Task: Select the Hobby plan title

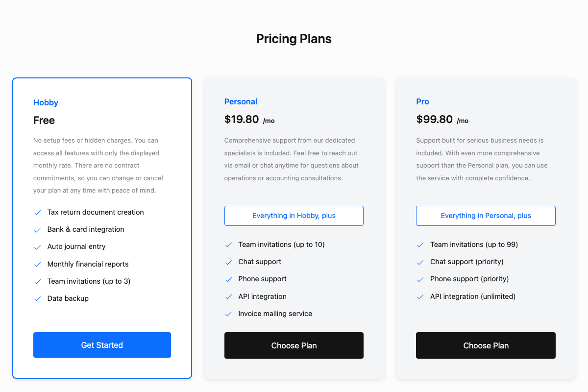Action: [46, 102]
